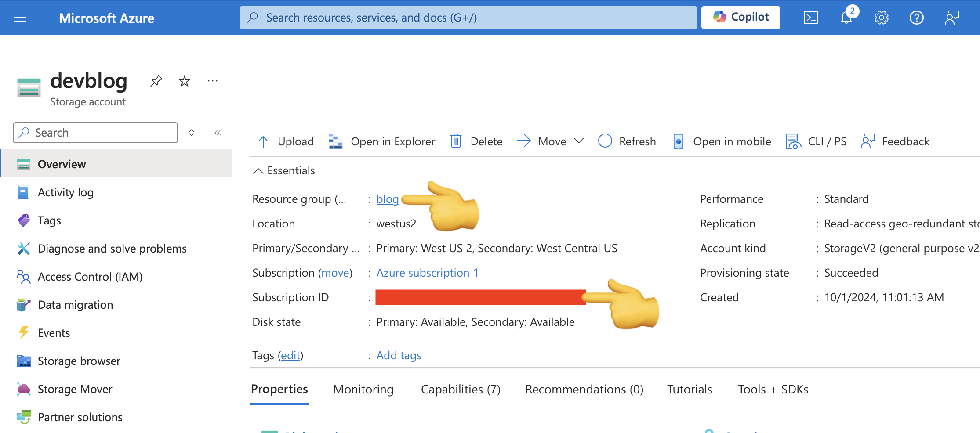The height and width of the screenshot is (433, 980).
Task: Launch Cloud Shell from the top bar
Action: coord(811,18)
